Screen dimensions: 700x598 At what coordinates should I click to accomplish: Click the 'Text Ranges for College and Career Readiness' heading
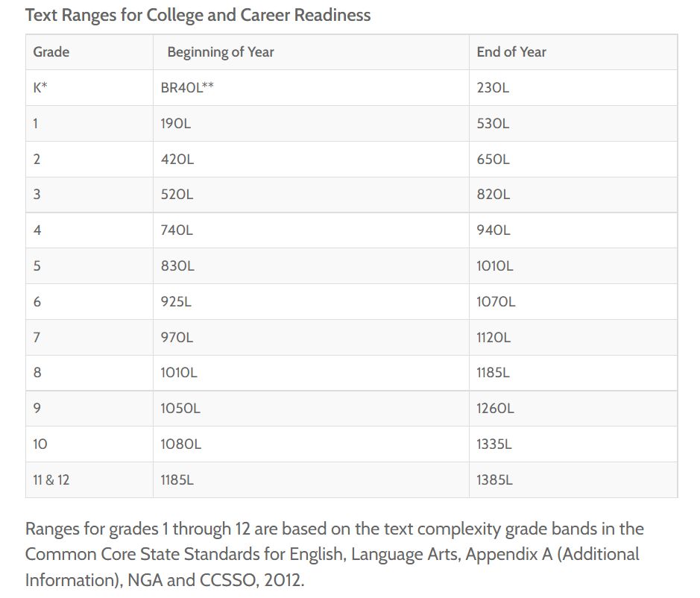point(198,15)
